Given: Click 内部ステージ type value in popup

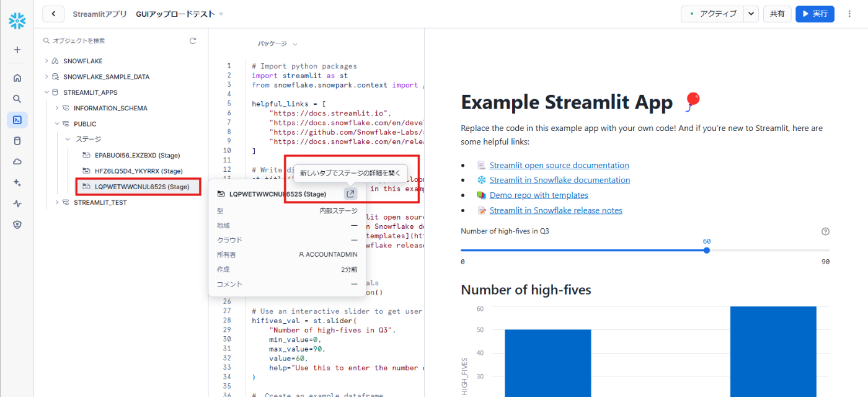Looking at the screenshot, I should (339, 211).
